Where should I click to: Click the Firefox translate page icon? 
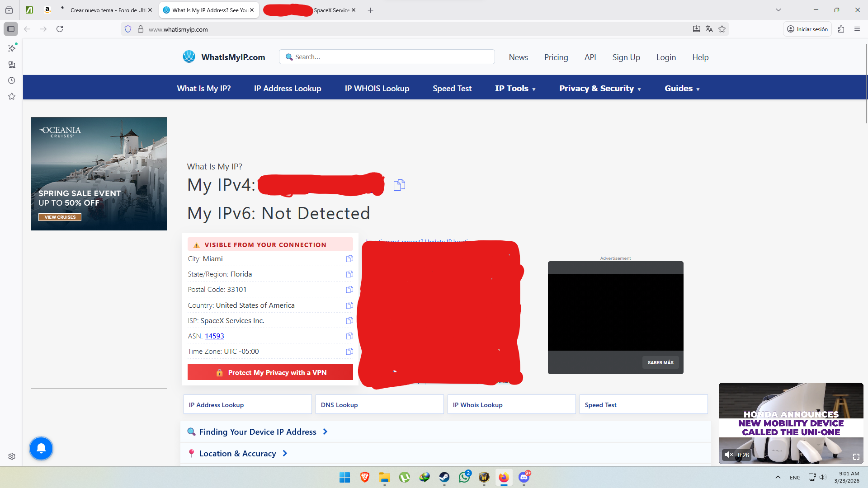(x=709, y=29)
